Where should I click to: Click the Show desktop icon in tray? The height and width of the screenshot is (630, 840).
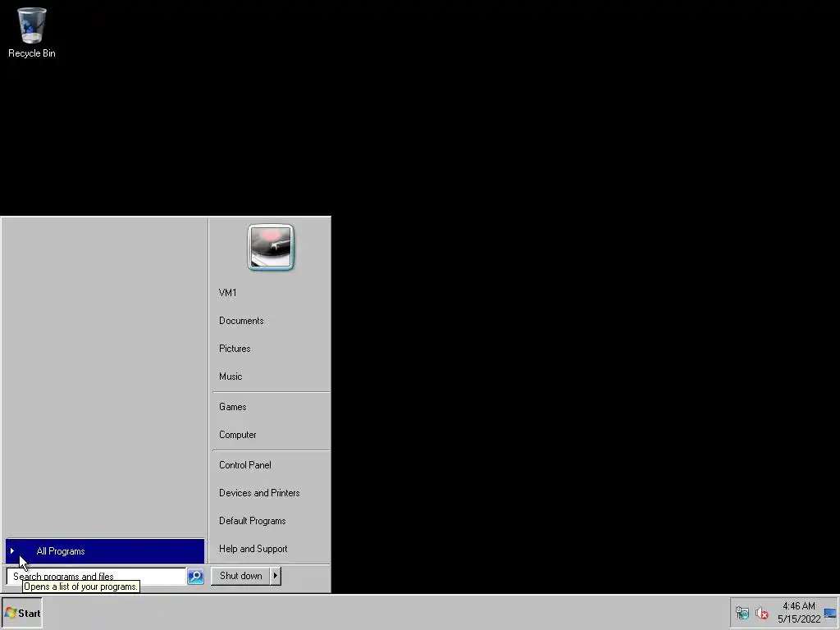[831, 613]
